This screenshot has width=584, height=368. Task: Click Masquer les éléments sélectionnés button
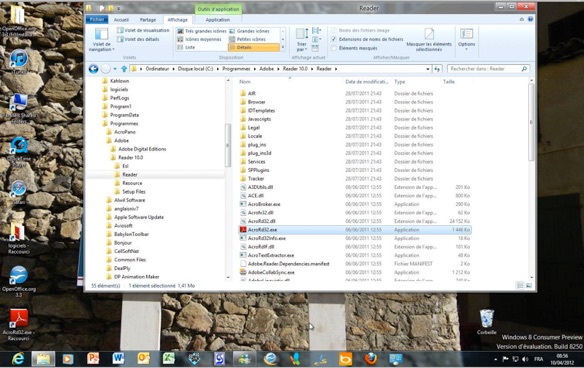coord(429,39)
